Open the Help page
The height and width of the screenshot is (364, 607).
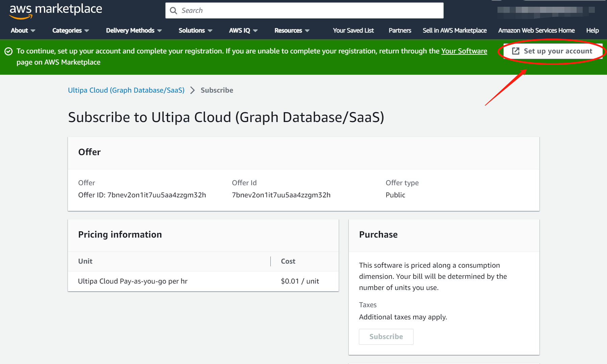click(x=592, y=30)
